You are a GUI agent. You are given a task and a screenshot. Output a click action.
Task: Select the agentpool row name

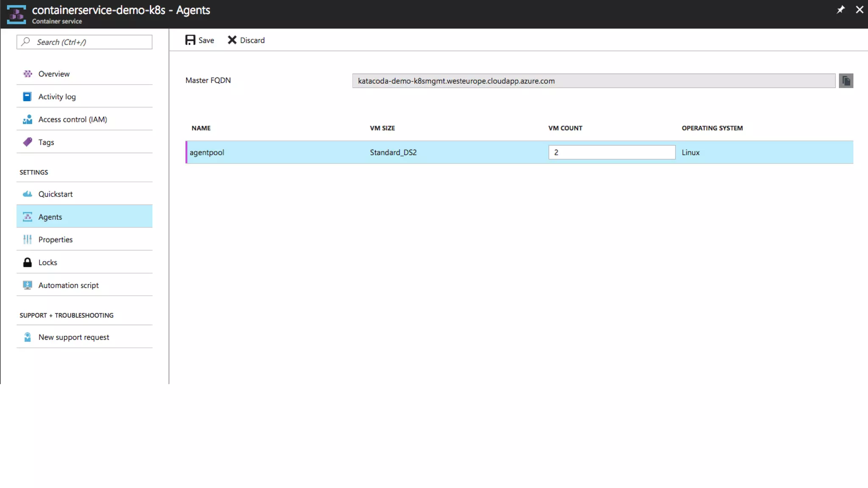(x=207, y=152)
